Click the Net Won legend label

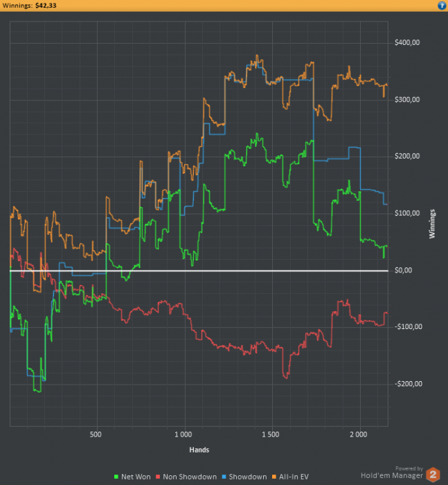tap(136, 477)
